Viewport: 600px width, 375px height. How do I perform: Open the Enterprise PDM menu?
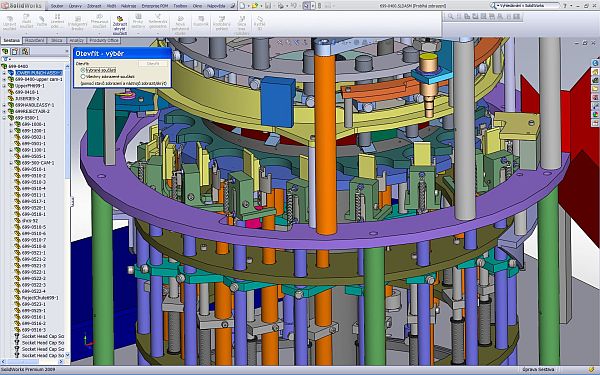[156, 6]
